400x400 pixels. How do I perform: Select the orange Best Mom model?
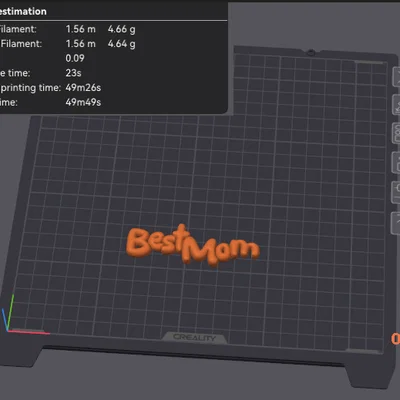[x=193, y=245]
